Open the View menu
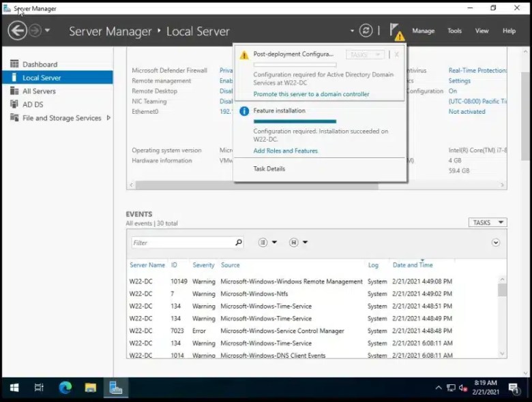Viewport: 532px width, 402px height. tap(482, 31)
